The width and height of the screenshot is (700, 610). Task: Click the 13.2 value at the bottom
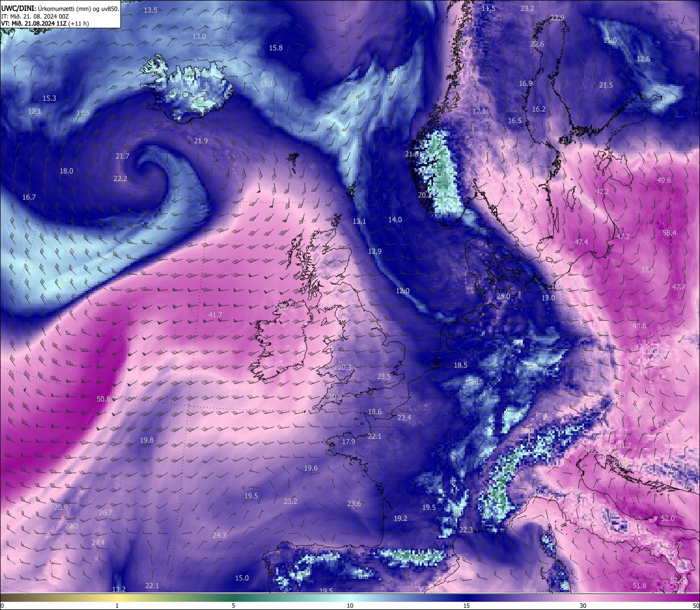pos(119,589)
